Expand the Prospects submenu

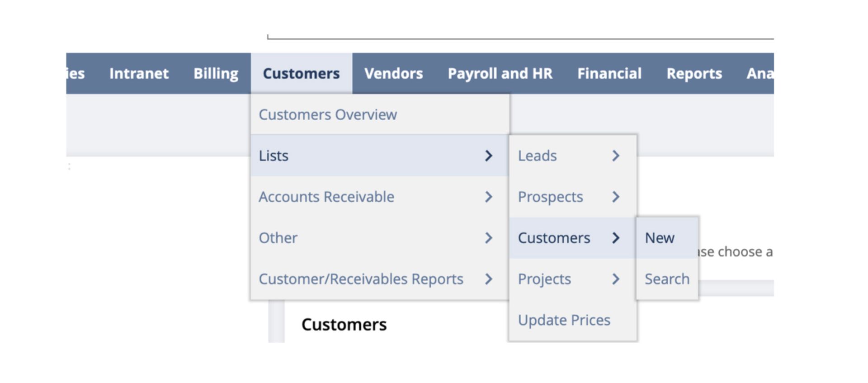tap(616, 197)
